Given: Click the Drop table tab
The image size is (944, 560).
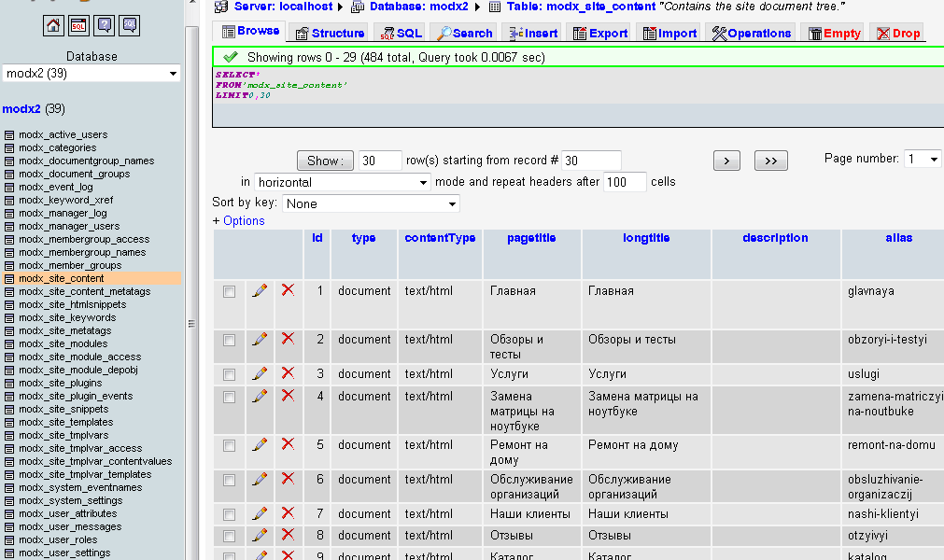Looking at the screenshot, I should point(898,33).
